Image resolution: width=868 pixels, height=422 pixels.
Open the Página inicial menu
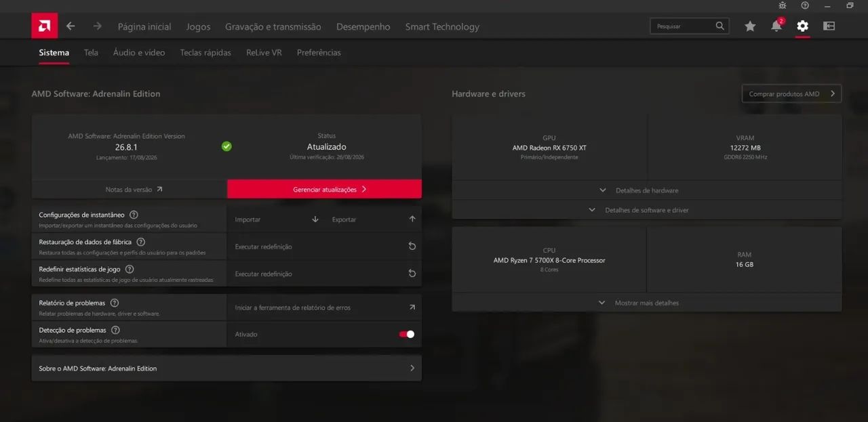click(144, 27)
